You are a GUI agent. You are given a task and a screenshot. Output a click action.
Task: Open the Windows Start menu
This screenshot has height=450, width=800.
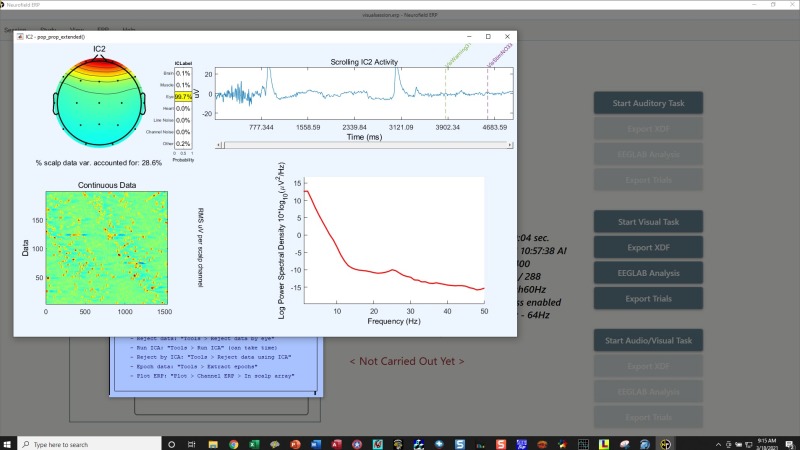point(9,443)
